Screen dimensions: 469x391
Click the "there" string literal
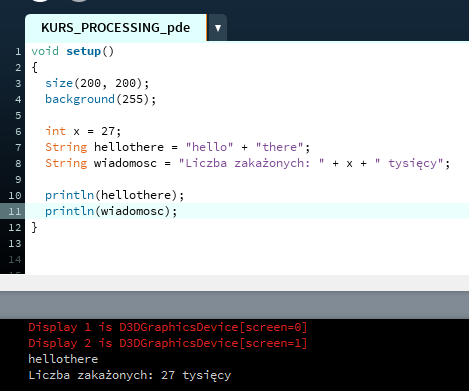(x=279, y=147)
